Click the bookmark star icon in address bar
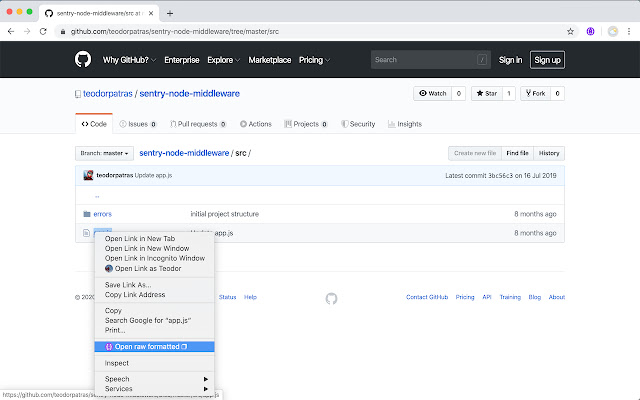 pos(570,31)
